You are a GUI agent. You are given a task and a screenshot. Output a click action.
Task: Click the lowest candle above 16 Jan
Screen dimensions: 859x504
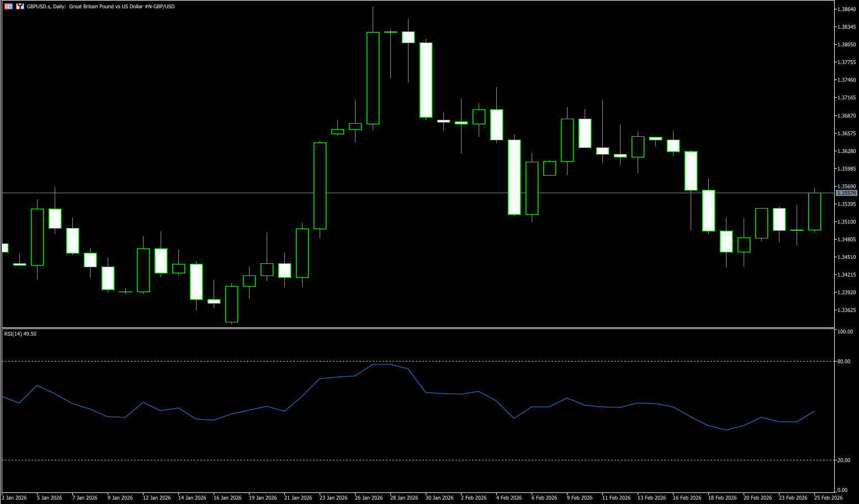(x=231, y=304)
